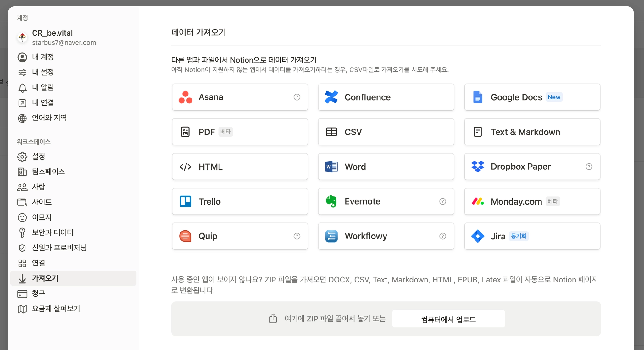Select 가져오기 in the sidebar
This screenshot has height=350, width=644.
tap(45, 278)
